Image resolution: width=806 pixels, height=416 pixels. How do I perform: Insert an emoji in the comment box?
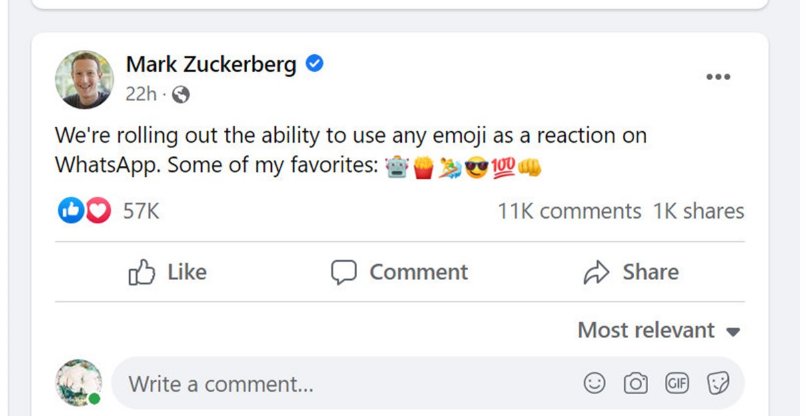(594, 383)
